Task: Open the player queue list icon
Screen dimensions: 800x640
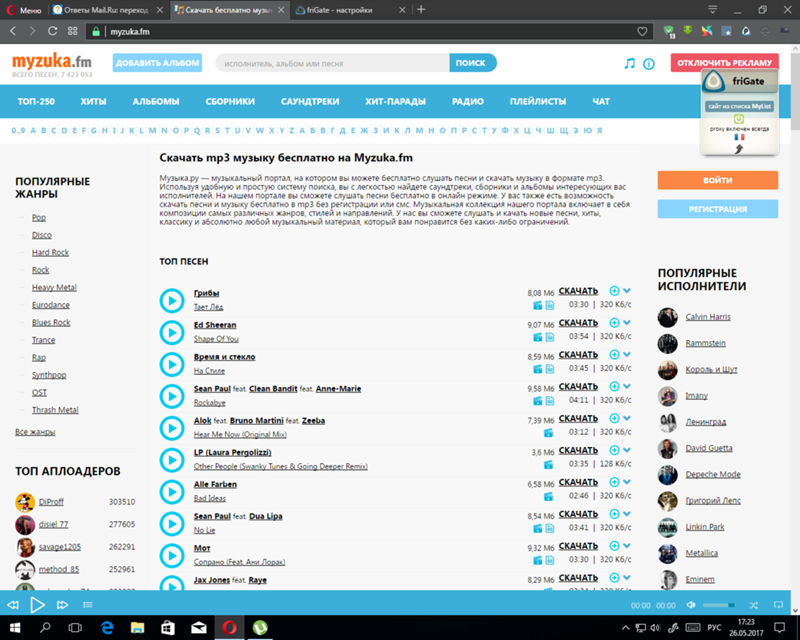Action: (88, 605)
